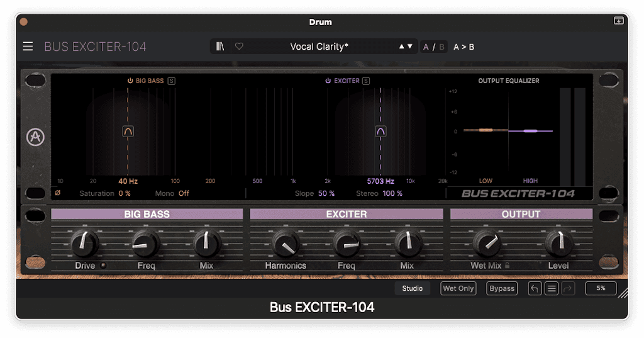Click the window resize handle icon

click(x=623, y=293)
